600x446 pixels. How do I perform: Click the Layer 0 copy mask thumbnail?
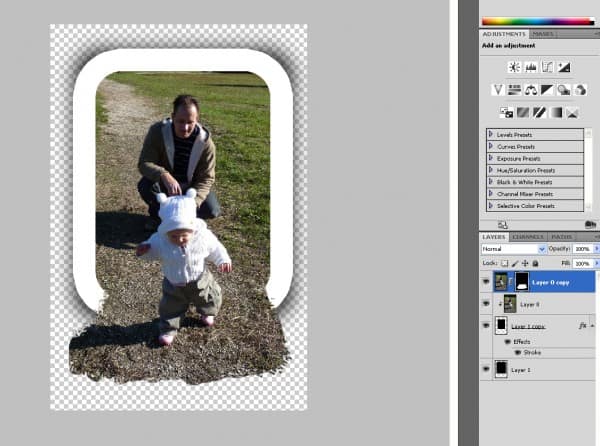click(522, 282)
